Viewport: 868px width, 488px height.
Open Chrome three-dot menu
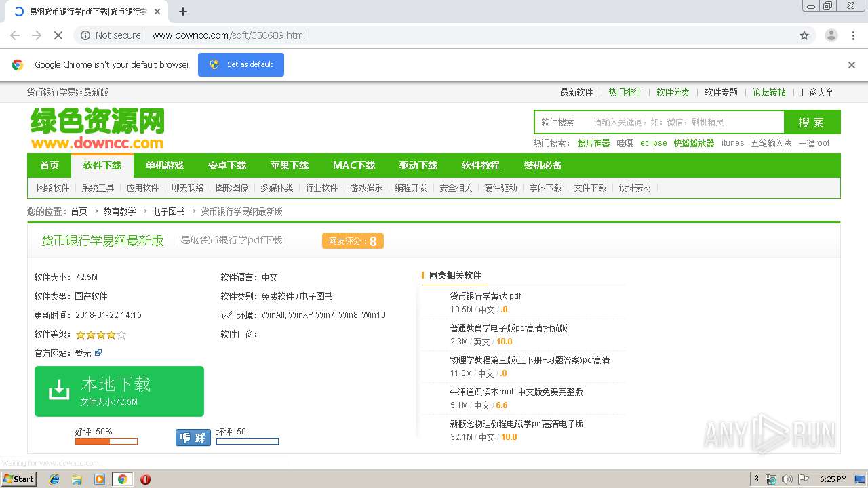[853, 35]
